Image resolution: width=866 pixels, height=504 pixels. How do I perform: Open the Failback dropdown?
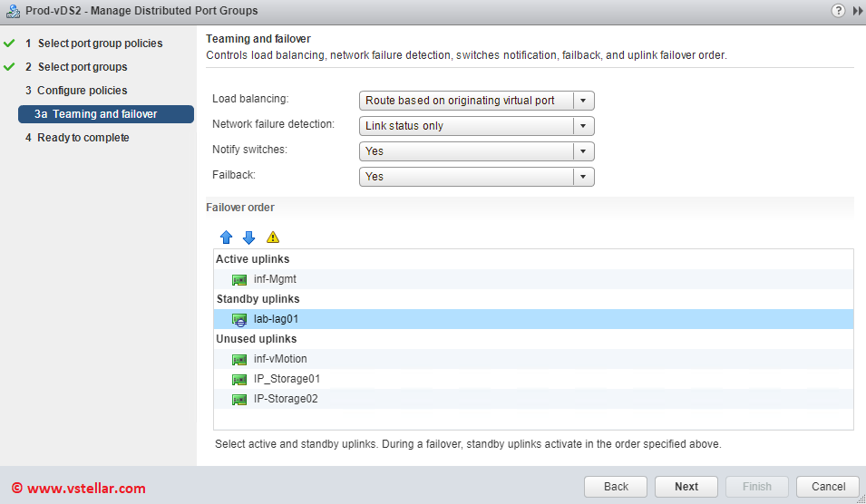pos(477,177)
